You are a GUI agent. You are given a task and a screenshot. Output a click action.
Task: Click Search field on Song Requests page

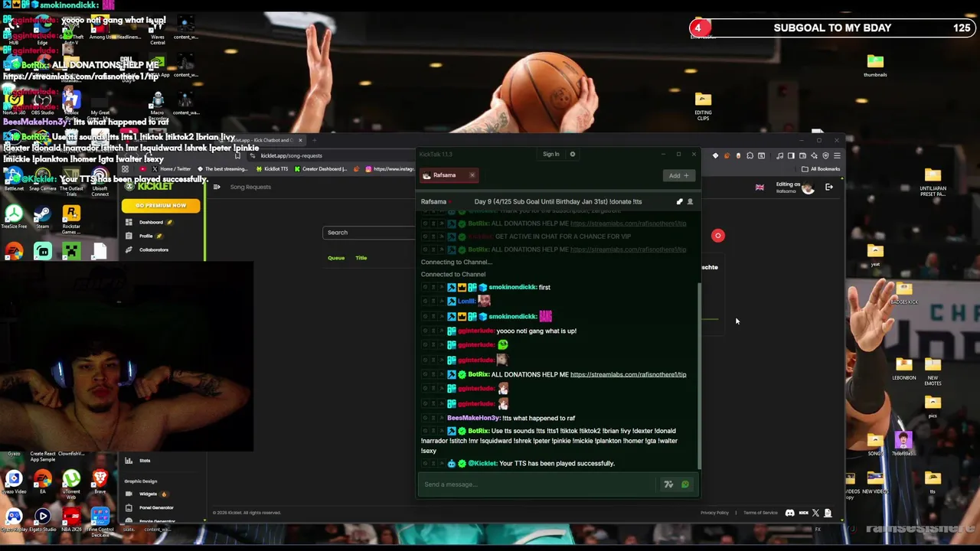369,232
